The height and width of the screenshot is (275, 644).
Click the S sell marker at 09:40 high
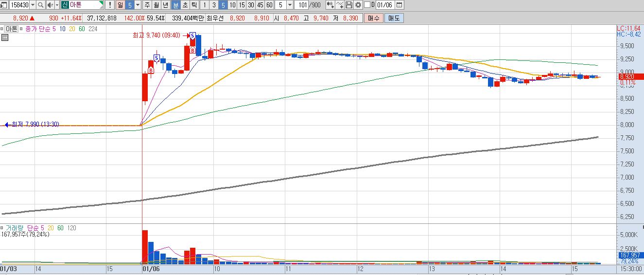(x=193, y=36)
